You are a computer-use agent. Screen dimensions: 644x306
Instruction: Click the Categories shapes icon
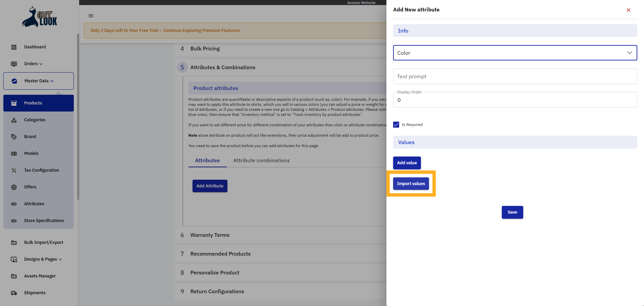pos(14,120)
